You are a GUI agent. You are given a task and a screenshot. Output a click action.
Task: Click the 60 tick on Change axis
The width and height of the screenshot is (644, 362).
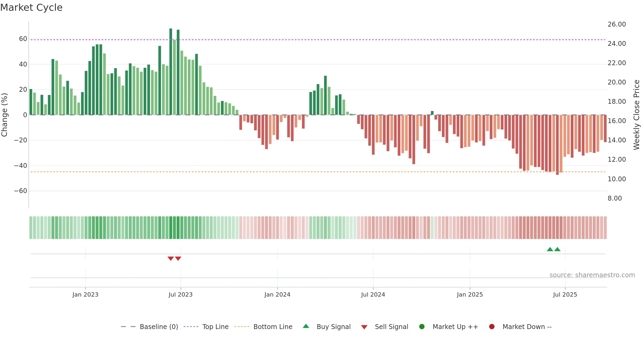[x=23, y=39]
